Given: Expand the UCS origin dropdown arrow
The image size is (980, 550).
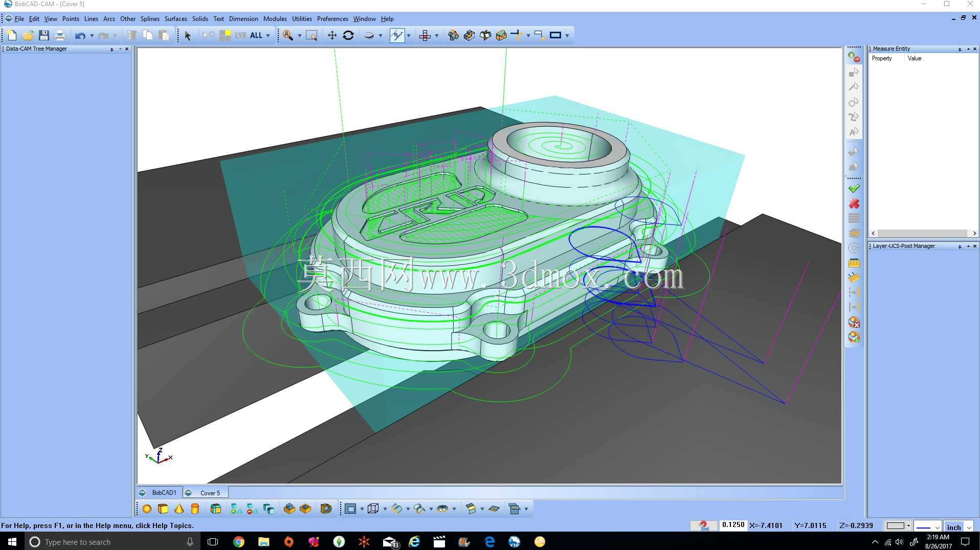Looking at the screenshot, I should pos(436,35).
